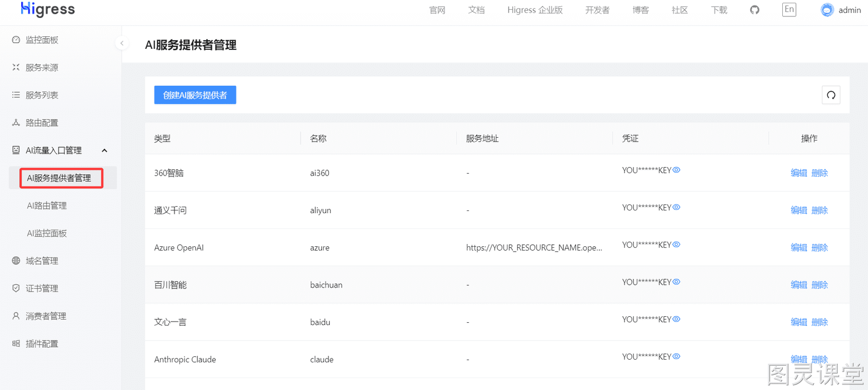868x390 pixels.
Task: Go to 域名管理 in the sidebar
Action: [42, 261]
